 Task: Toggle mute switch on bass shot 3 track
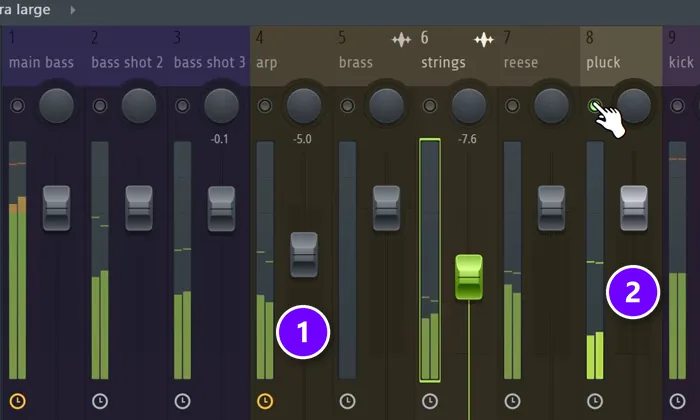click(182, 106)
